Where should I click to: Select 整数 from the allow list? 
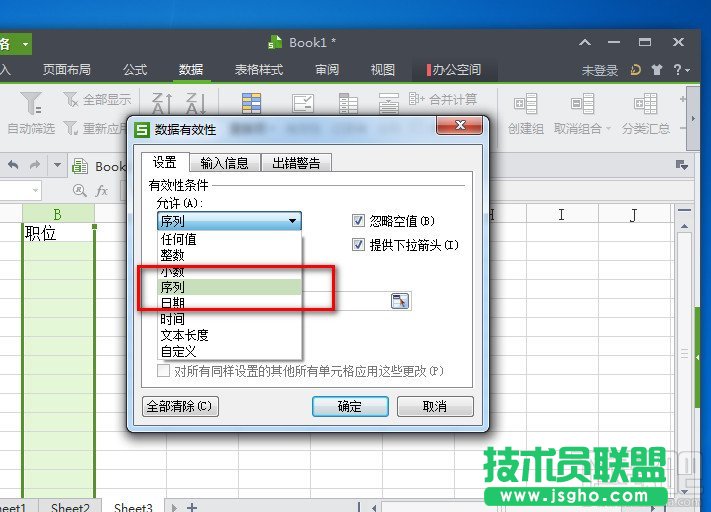(229, 255)
